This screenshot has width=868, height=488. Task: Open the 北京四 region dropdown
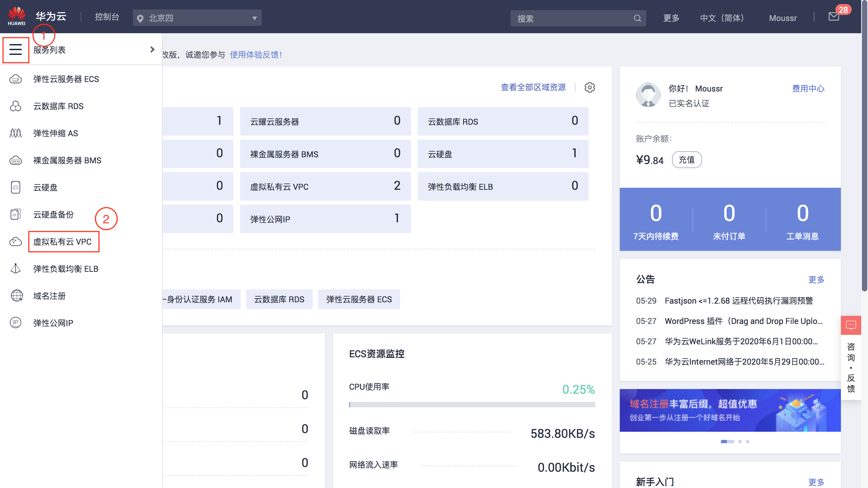click(197, 18)
